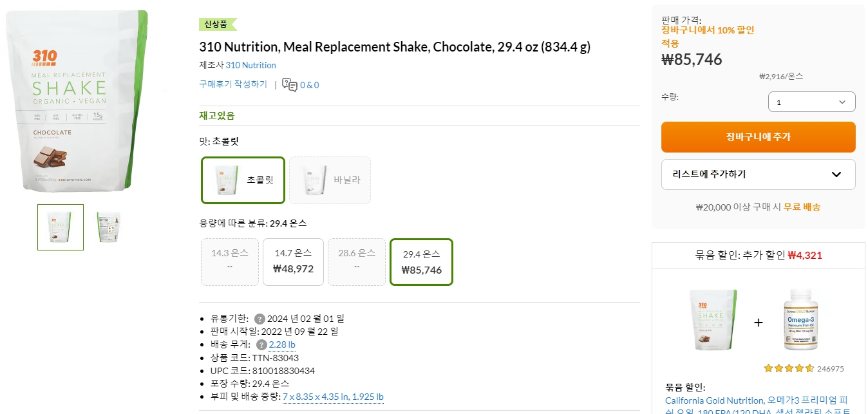The height and width of the screenshot is (414, 868).
Task: Select the second product image thumbnail
Action: pos(108,227)
